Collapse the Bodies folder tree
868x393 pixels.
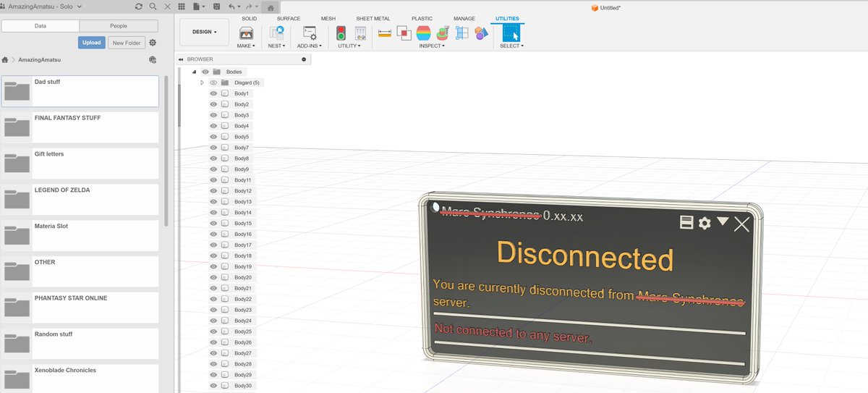[x=194, y=72]
